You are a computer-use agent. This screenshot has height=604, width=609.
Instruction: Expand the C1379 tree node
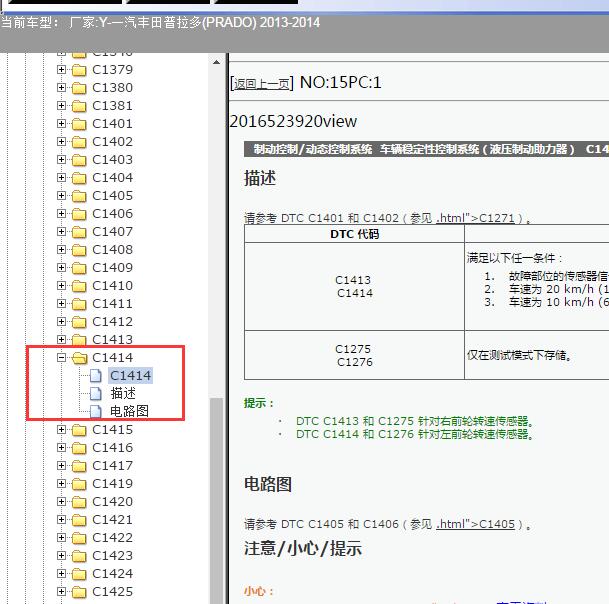click(x=61, y=70)
